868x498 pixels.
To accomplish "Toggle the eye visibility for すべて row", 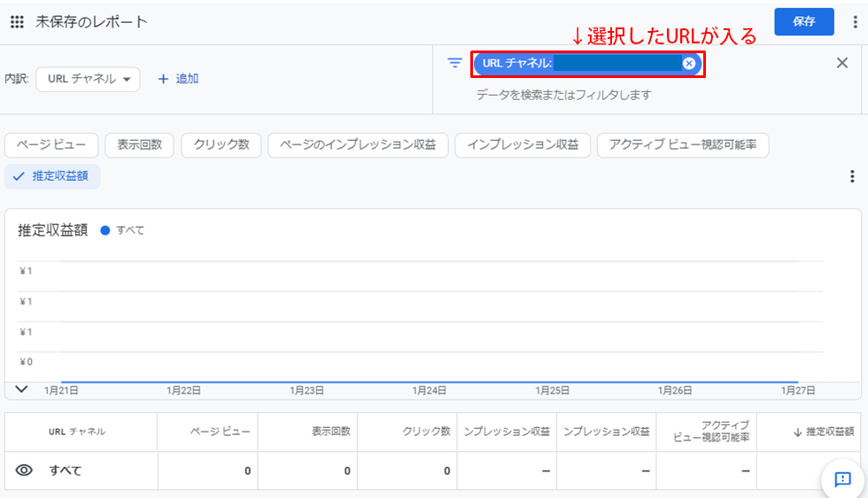I will 24,471.
